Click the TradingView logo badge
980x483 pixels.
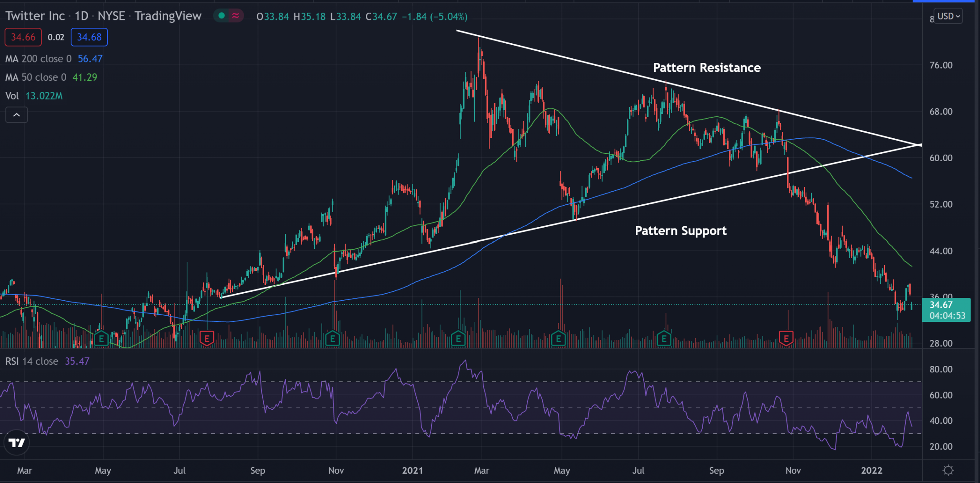click(x=17, y=443)
